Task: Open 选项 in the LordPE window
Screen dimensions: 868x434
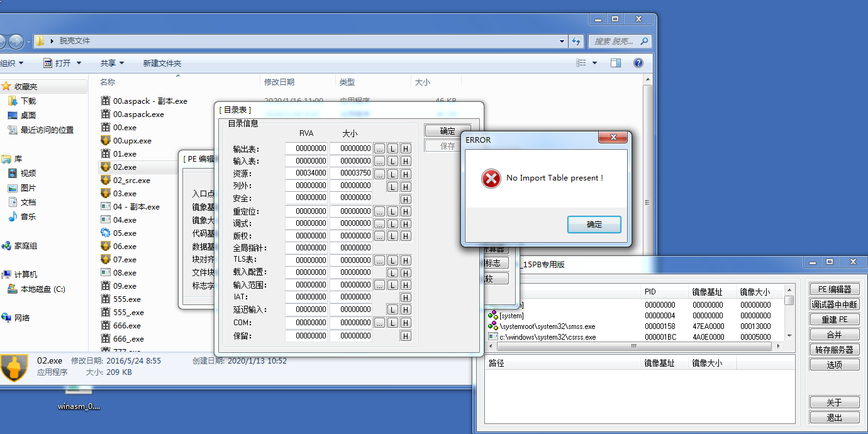Action: 834,365
